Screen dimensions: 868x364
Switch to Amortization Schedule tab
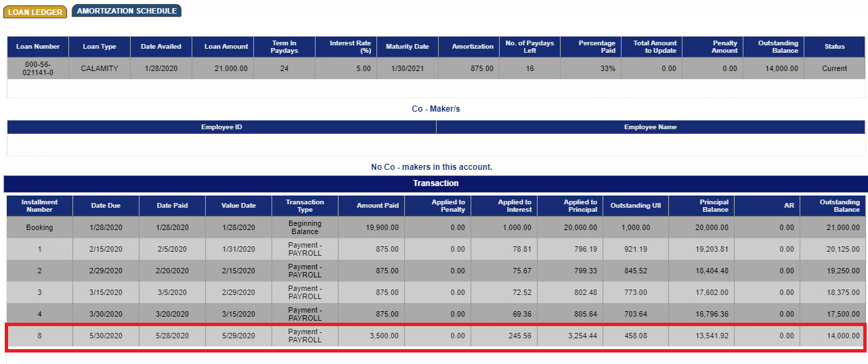coord(127,11)
